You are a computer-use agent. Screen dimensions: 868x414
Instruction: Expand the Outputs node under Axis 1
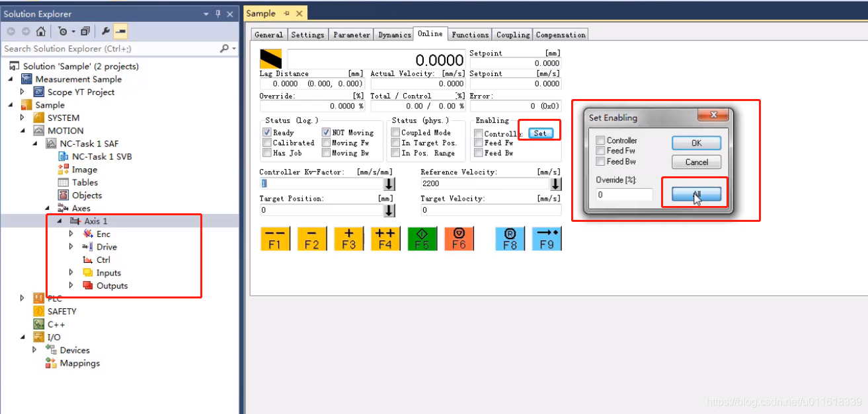coord(71,285)
